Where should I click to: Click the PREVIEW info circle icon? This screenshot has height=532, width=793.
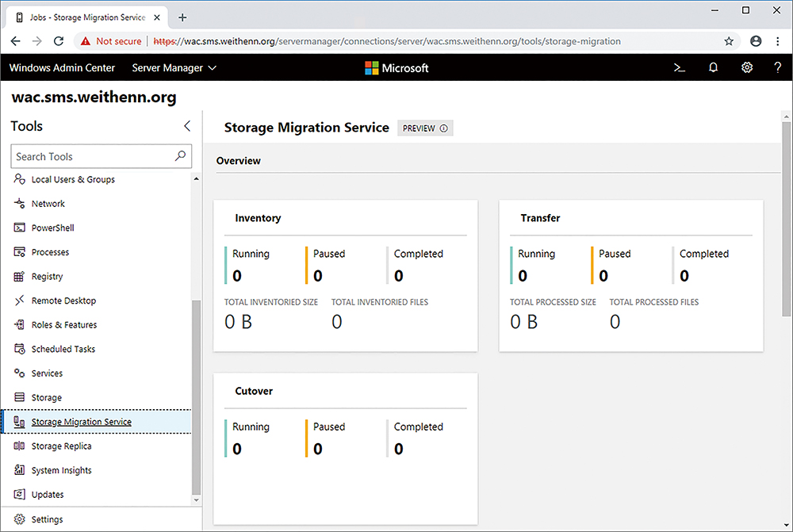tap(443, 128)
